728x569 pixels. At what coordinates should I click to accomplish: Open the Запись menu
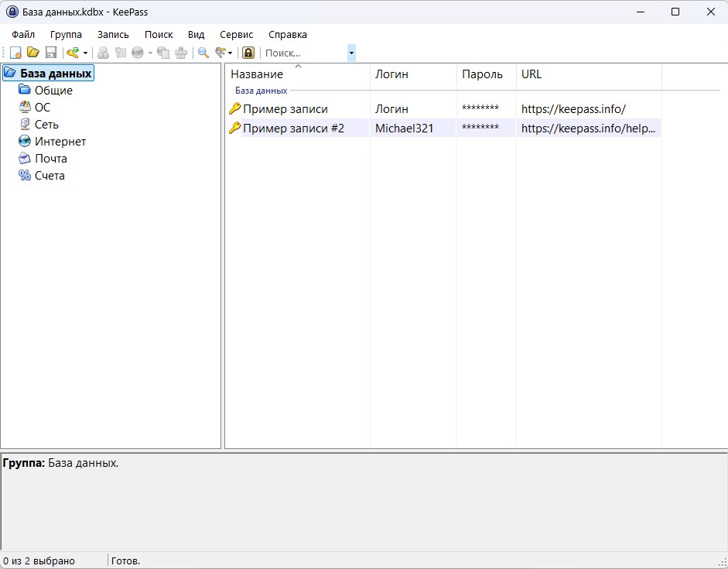(113, 34)
